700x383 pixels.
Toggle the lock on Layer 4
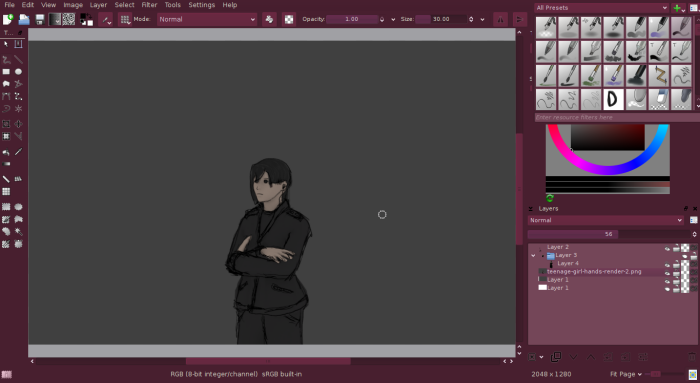coord(676,264)
